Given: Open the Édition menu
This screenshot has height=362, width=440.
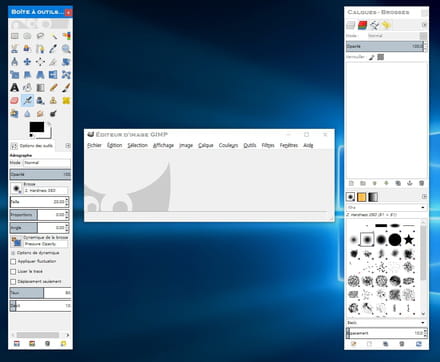Looking at the screenshot, I should coord(114,145).
